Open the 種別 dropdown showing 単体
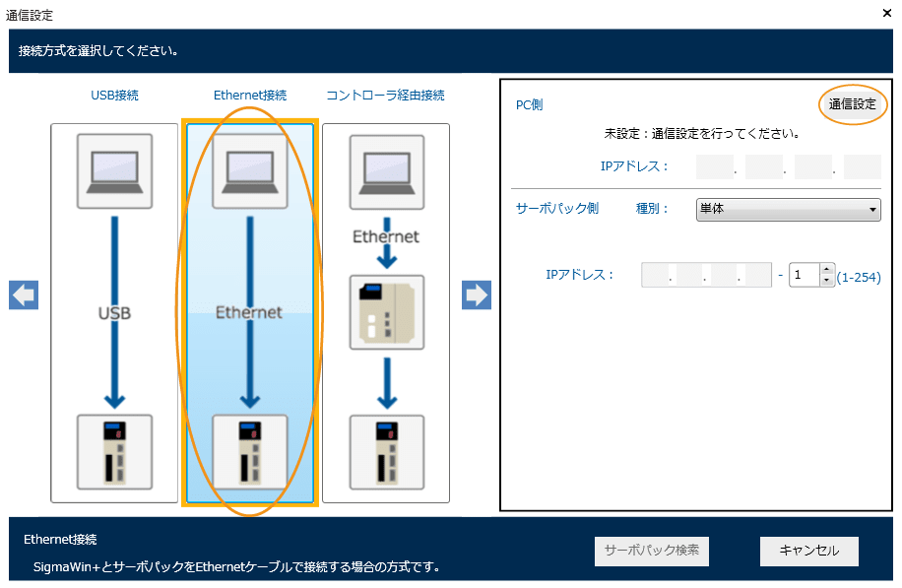 [788, 209]
